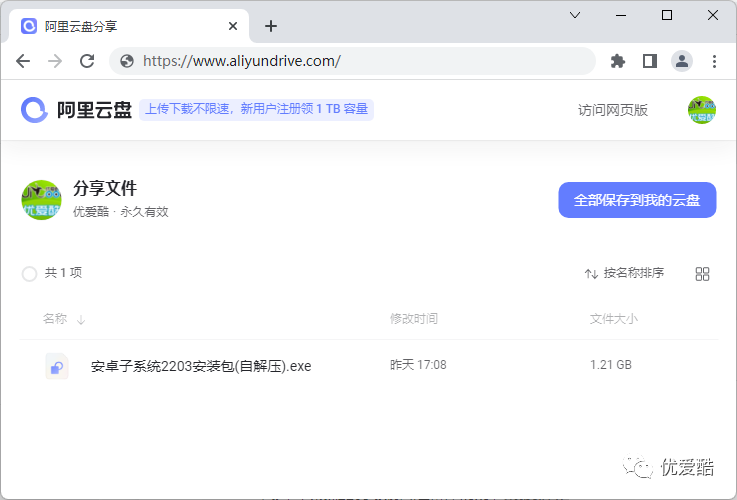This screenshot has height=500, width=737.
Task: Click 优爱酷 · 永久有效 subtitle
Action: pyautogui.click(x=120, y=211)
